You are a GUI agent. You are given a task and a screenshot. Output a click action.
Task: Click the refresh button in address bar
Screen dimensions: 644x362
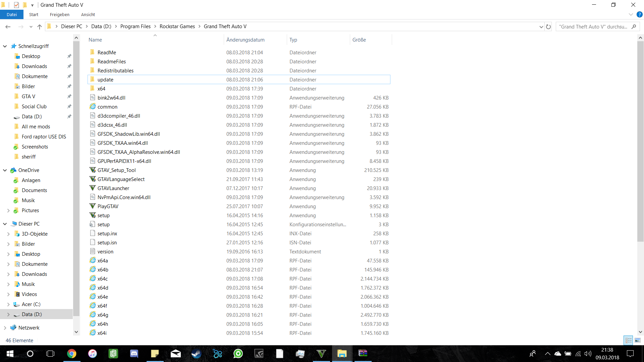point(548,26)
